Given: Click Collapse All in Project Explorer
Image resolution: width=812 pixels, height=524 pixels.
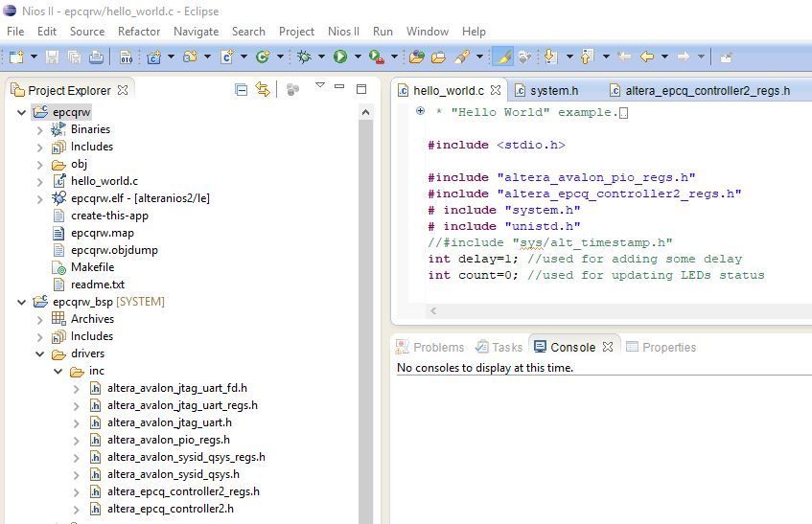Looking at the screenshot, I should 242,89.
